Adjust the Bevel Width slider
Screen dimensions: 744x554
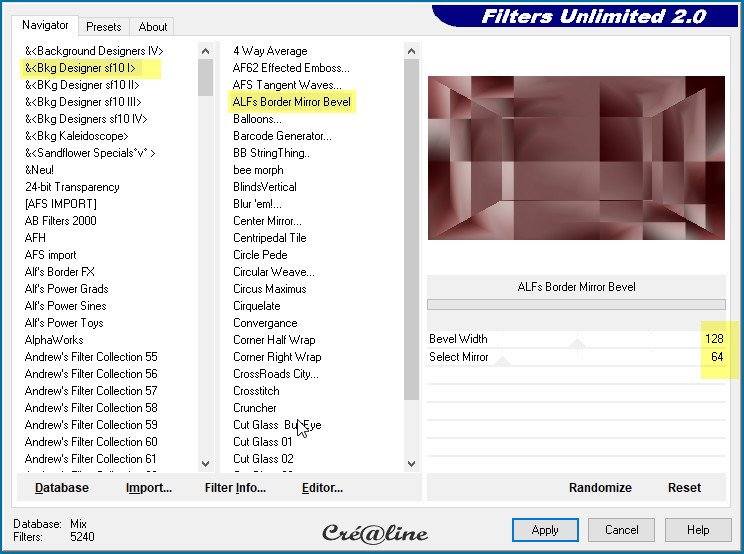[576, 343]
